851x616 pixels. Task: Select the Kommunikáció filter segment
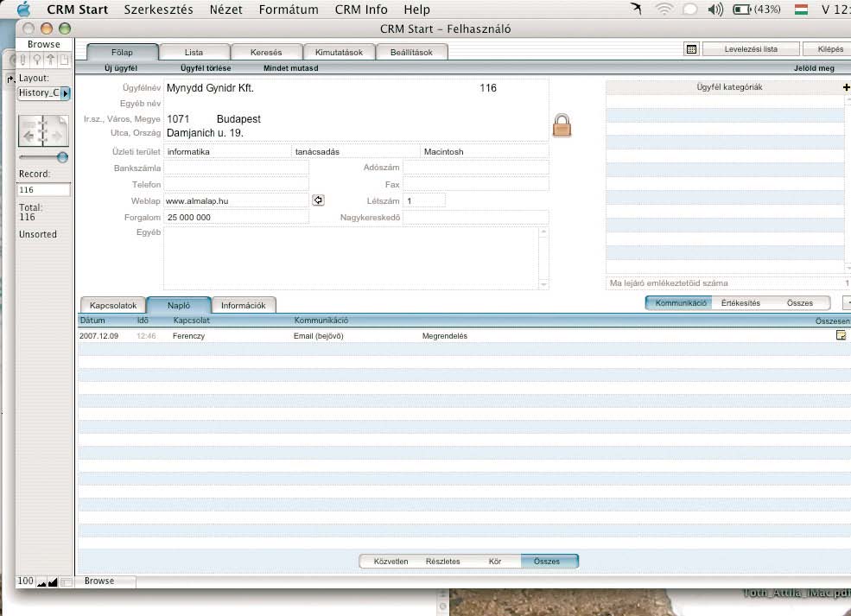680,303
